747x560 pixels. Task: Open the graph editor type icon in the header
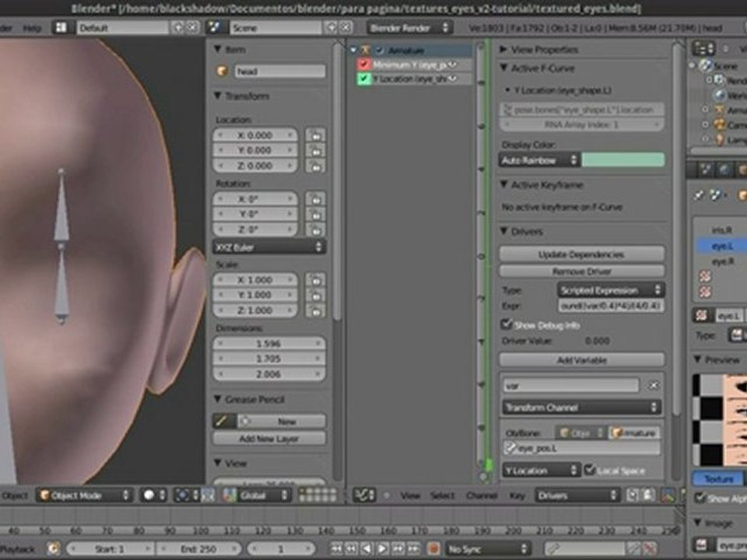(x=364, y=495)
